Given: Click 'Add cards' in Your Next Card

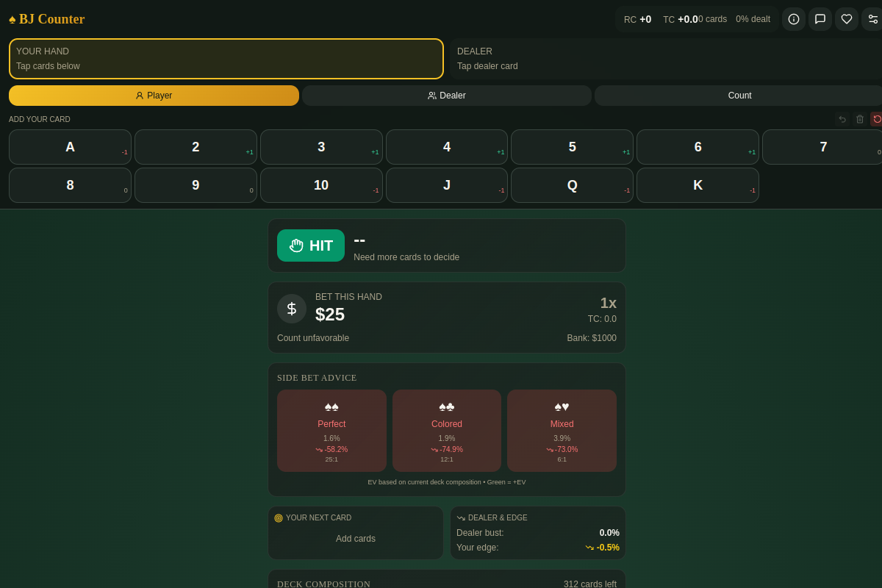Looking at the screenshot, I should (x=356, y=539).
